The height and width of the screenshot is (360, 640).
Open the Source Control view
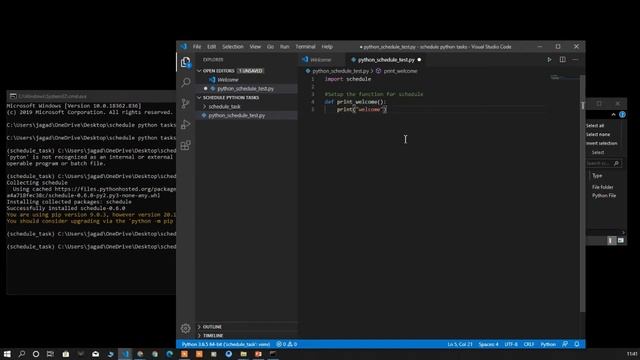pos(186,103)
